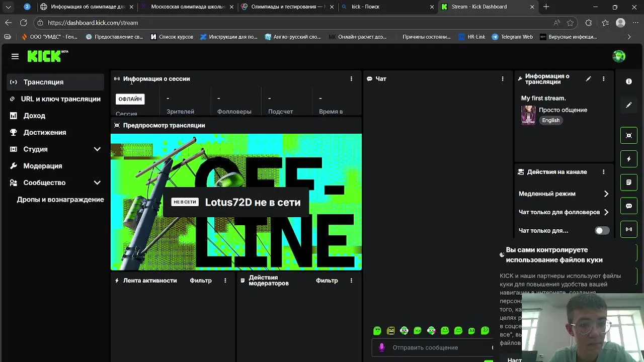This screenshot has height=362, width=644.
Task: Click the KICK beta logo
Action: pyautogui.click(x=48, y=56)
